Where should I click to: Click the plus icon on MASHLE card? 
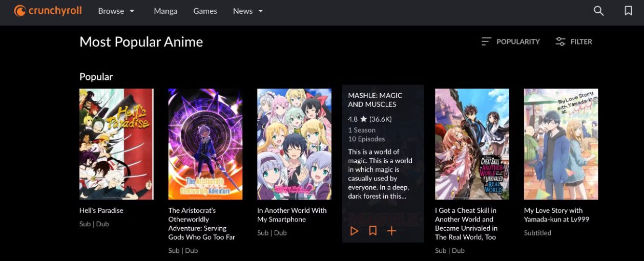coord(392,231)
